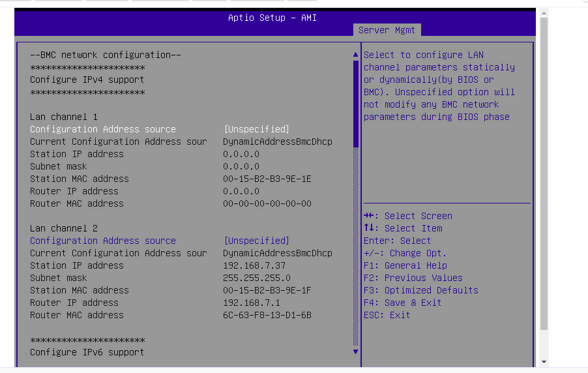Click Router MAC address 00-00-00-00-00-00
The width and height of the screenshot is (588, 373).
point(267,203)
